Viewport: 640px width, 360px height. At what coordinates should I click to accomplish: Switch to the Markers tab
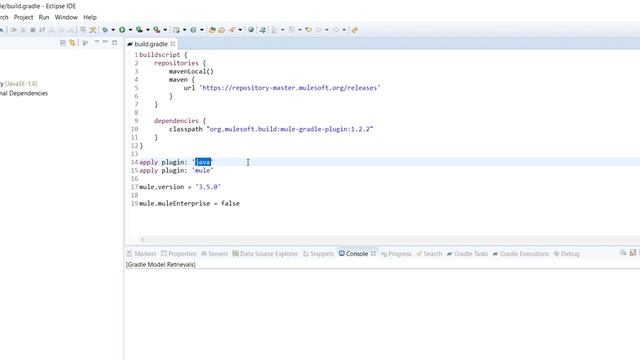click(142, 253)
